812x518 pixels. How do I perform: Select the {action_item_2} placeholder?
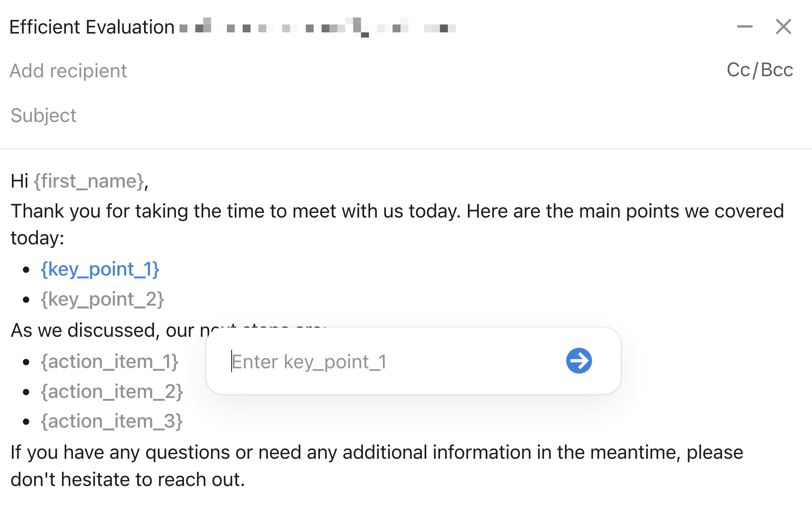(112, 392)
